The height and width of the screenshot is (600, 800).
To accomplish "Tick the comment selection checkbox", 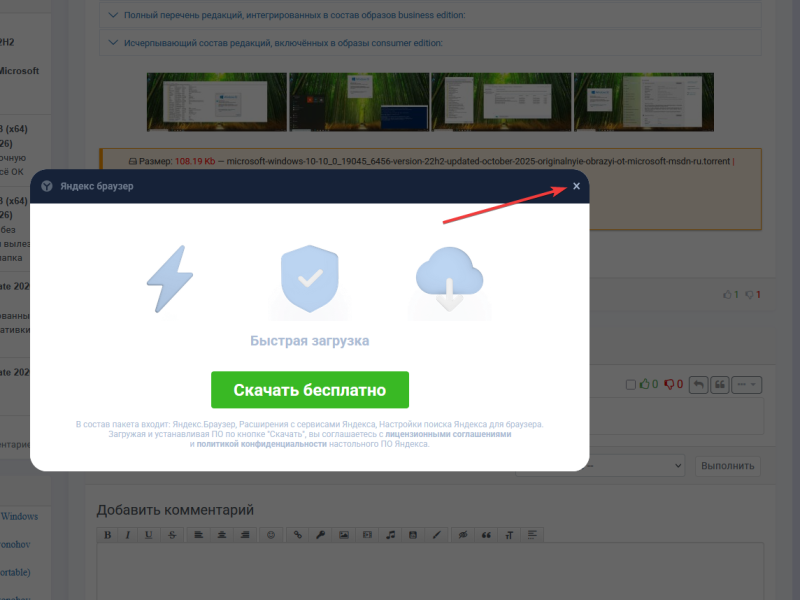I will 630,385.
